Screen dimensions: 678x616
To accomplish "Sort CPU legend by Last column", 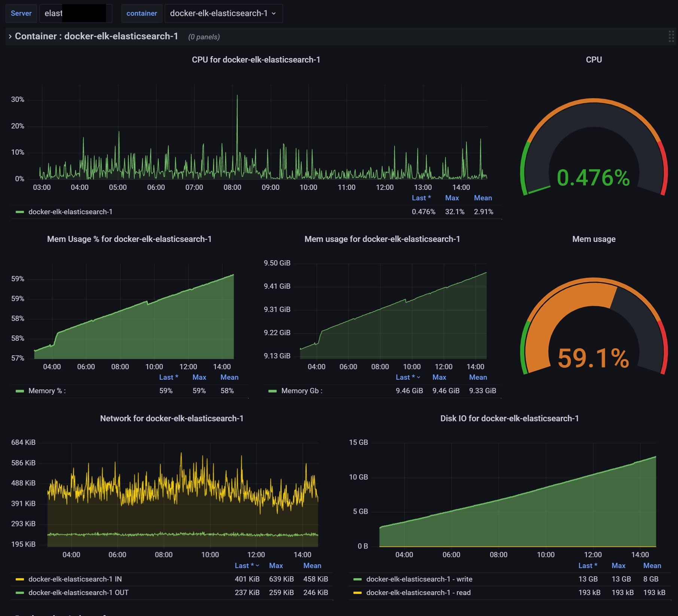I will (422, 198).
